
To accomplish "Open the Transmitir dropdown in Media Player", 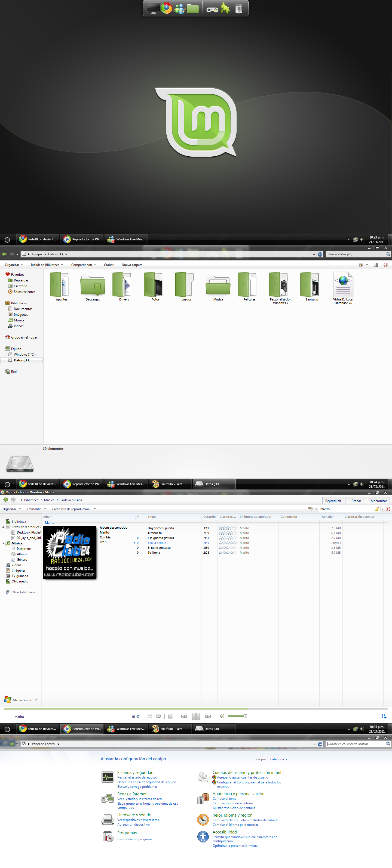I will (36, 509).
